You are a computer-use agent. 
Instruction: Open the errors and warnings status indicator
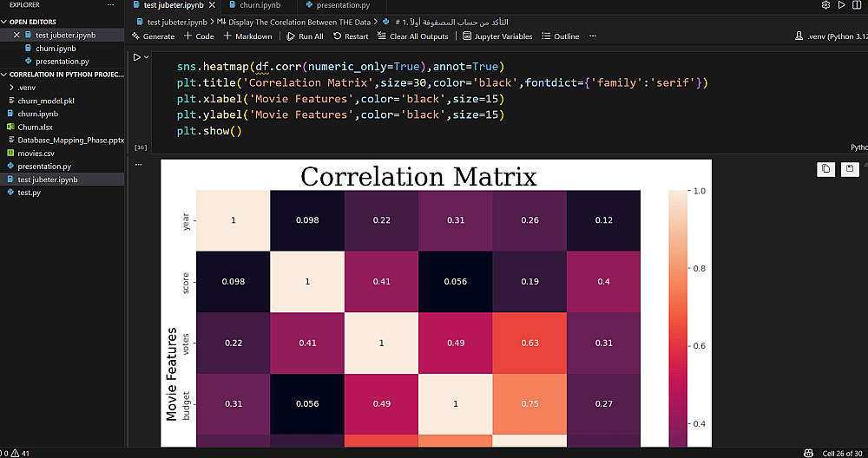point(16,454)
